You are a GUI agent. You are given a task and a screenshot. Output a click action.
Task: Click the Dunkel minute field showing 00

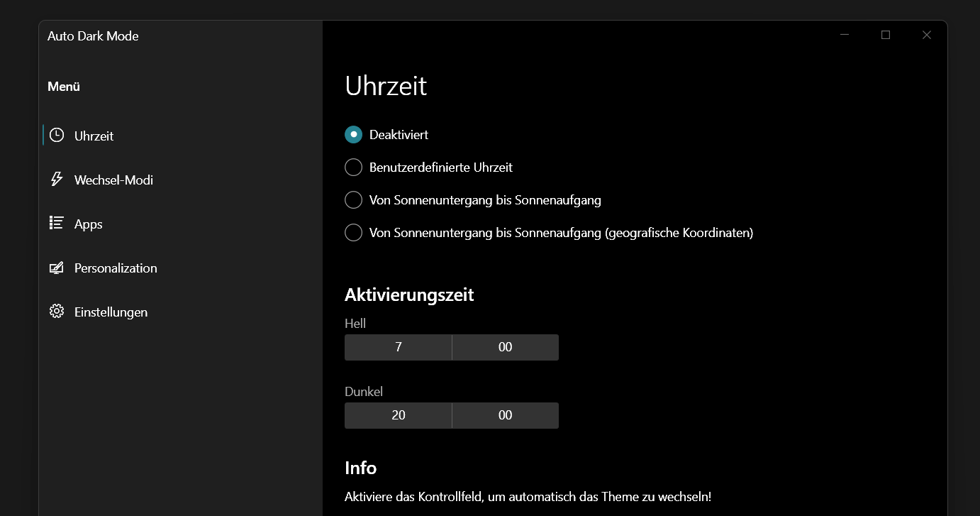coord(506,415)
